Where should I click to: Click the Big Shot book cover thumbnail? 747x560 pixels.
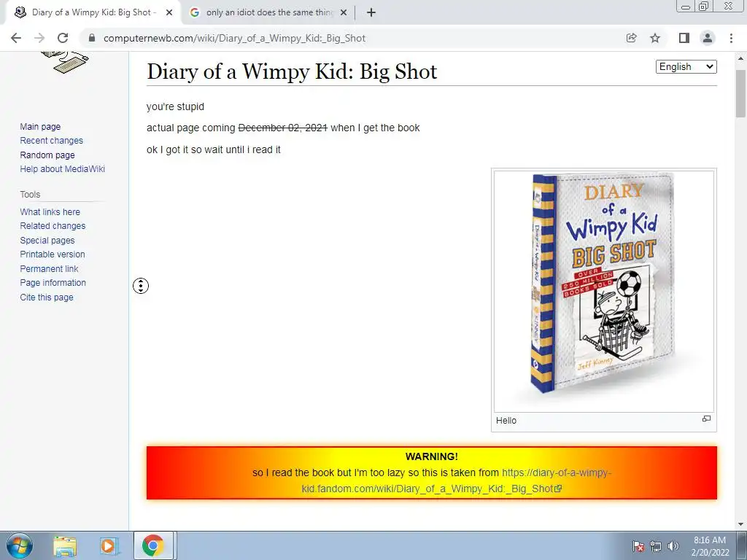603,292
